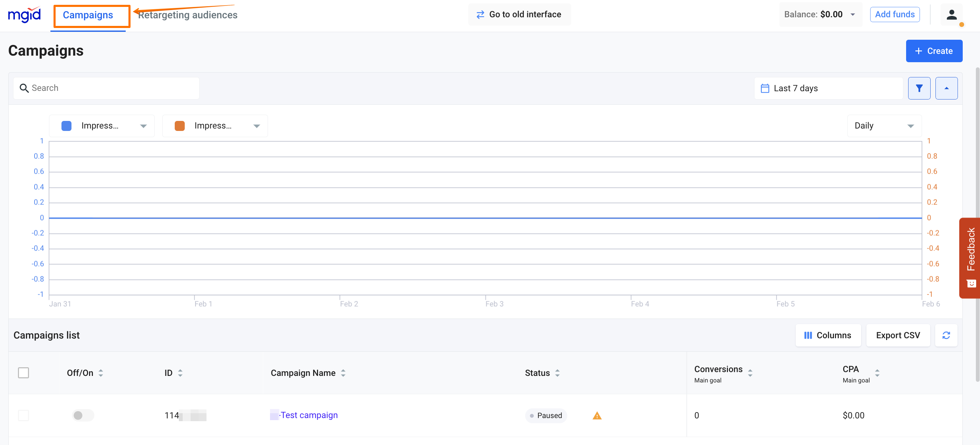Viewport: 980px width, 445px height.
Task: Toggle the Test campaign Off/On switch
Action: click(x=83, y=415)
